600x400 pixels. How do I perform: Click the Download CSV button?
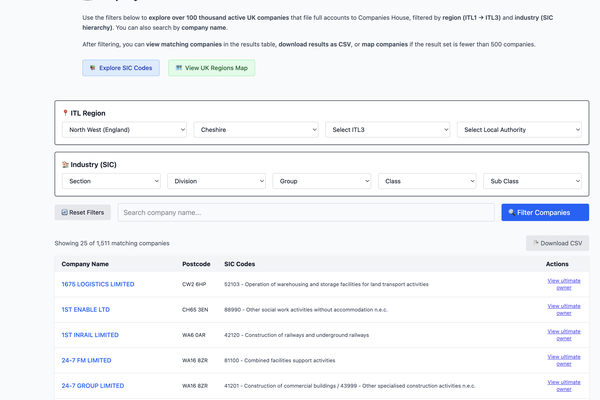(x=557, y=243)
